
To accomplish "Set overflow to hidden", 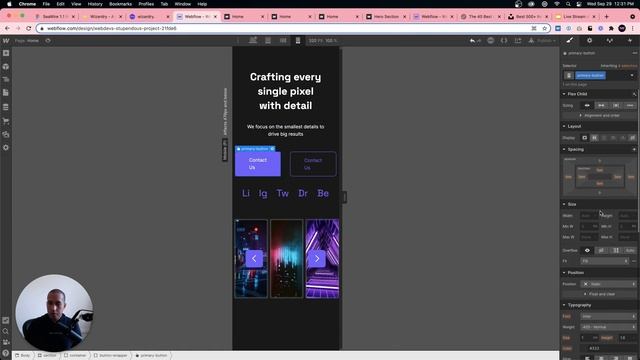I will click(601, 250).
